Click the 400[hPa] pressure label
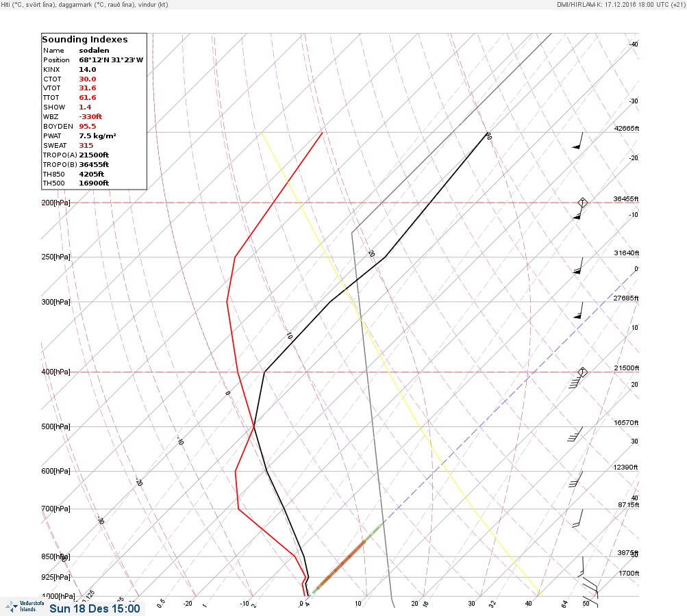687x616 pixels. tap(55, 372)
